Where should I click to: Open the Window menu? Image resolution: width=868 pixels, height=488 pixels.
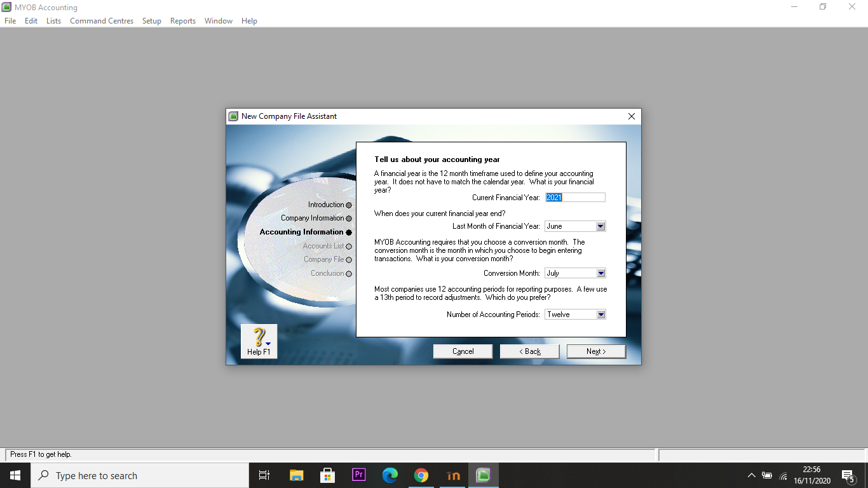pyautogui.click(x=219, y=21)
